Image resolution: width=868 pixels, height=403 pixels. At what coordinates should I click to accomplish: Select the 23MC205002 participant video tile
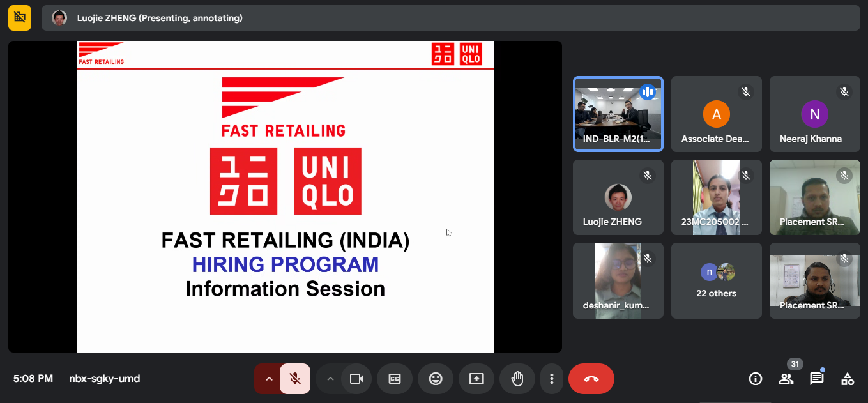click(717, 197)
